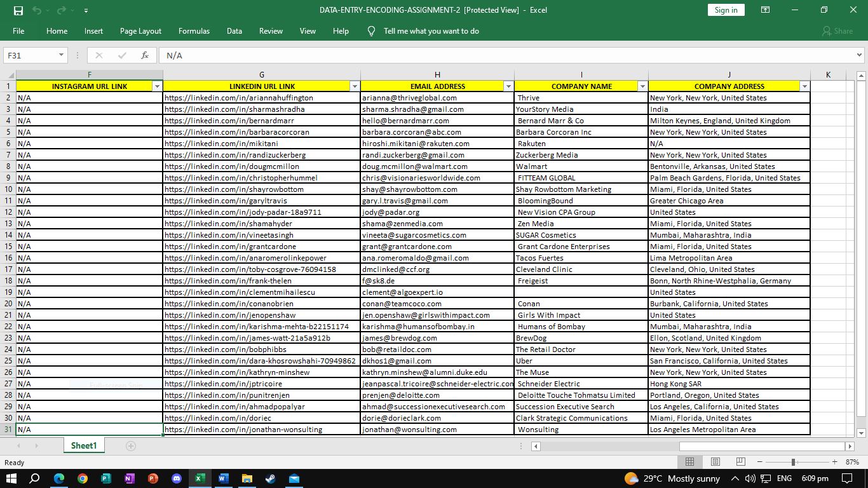868x488 pixels.
Task: Click the Tell me lightbulb icon
Action: 372,31
